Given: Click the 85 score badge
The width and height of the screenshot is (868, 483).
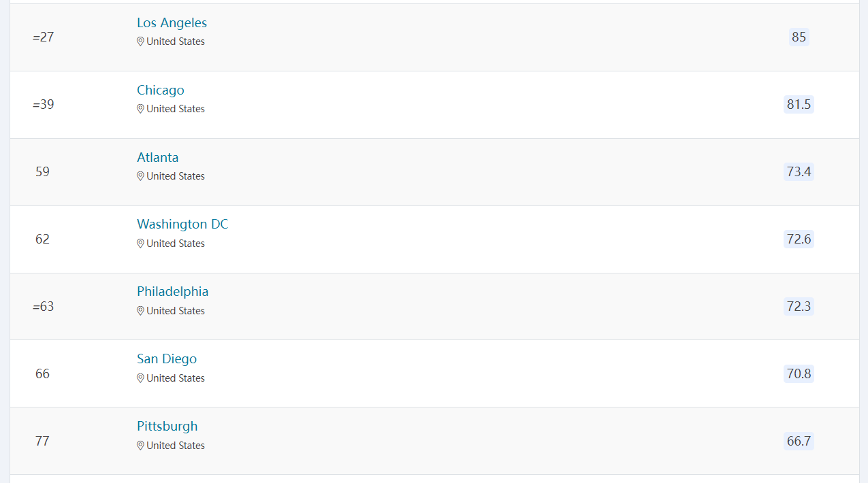Looking at the screenshot, I should (799, 37).
